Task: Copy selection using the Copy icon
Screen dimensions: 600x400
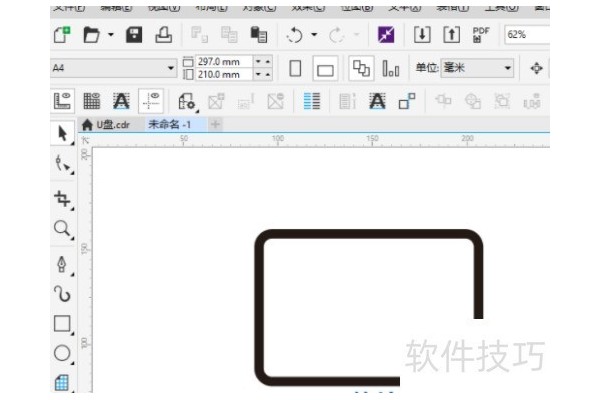Action: click(229, 35)
